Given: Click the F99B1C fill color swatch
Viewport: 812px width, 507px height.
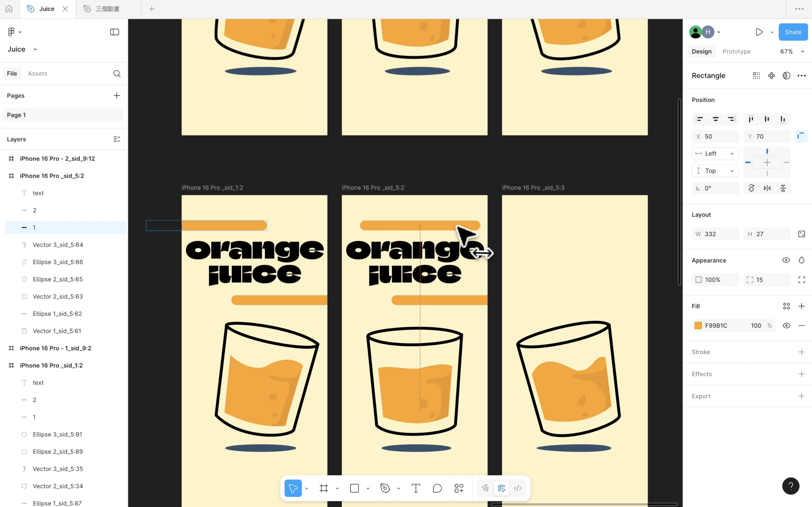Looking at the screenshot, I should [x=698, y=326].
